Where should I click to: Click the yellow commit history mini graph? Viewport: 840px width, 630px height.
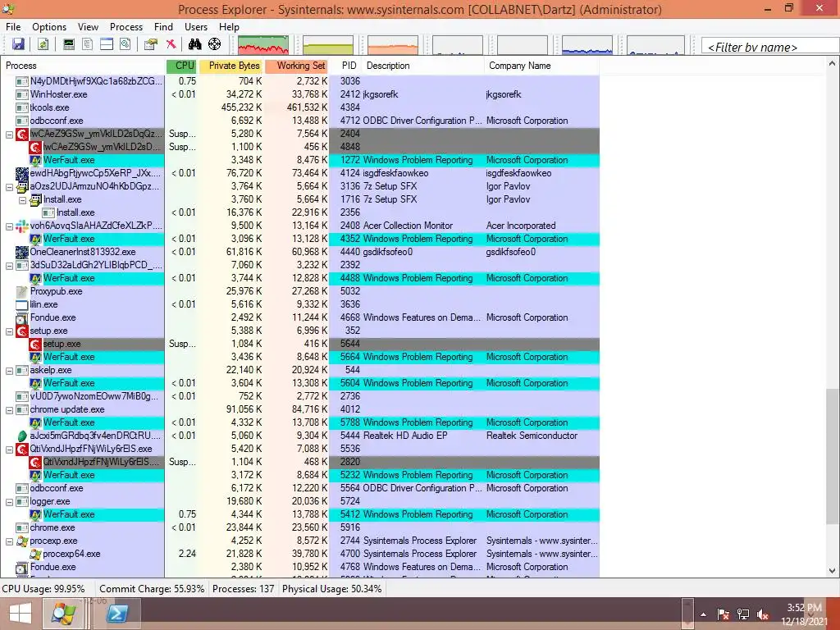[328, 45]
